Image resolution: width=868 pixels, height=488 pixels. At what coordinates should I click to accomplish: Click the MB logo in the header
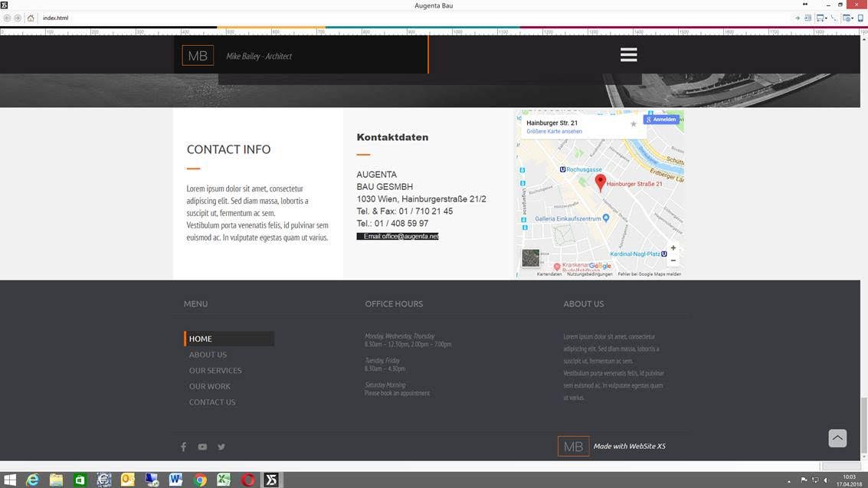198,56
